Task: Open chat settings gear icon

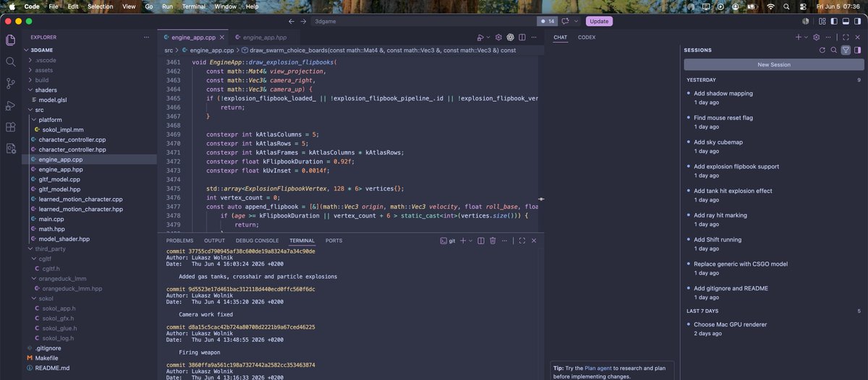Action: (817, 37)
